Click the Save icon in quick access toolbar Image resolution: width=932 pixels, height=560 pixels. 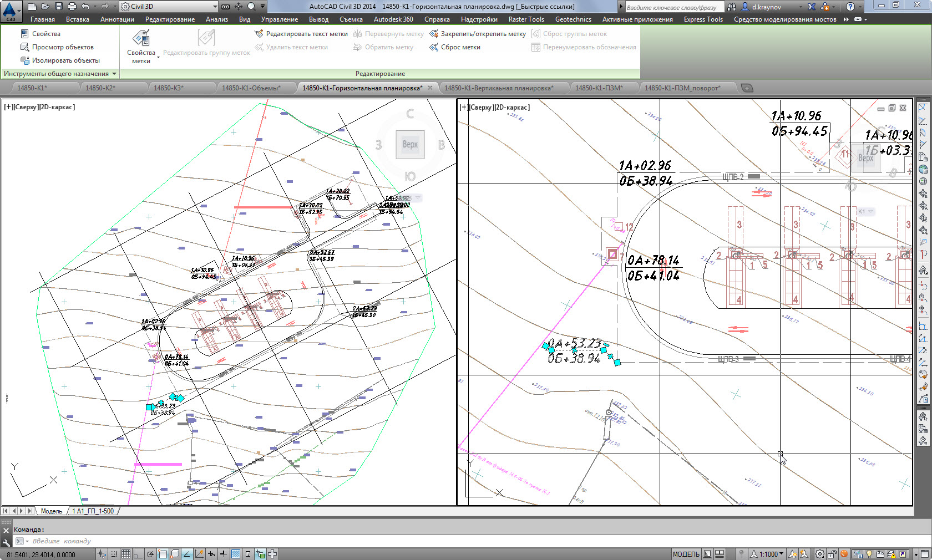pyautogui.click(x=58, y=7)
